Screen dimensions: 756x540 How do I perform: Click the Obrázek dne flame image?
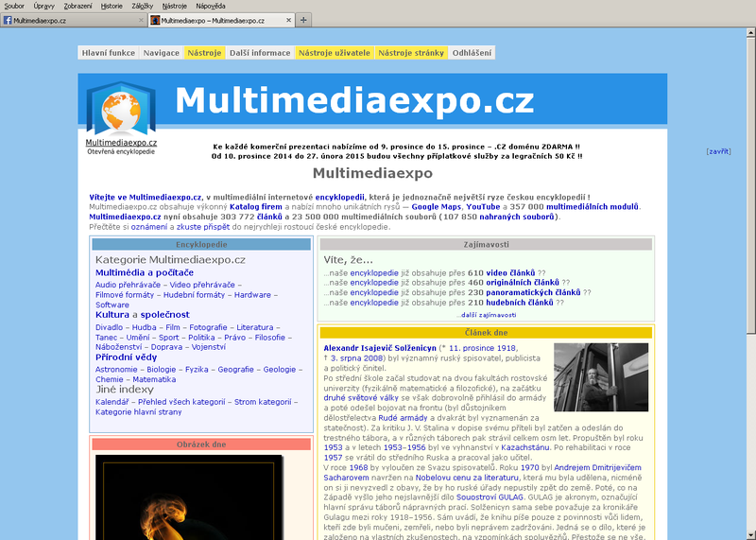pos(188,497)
